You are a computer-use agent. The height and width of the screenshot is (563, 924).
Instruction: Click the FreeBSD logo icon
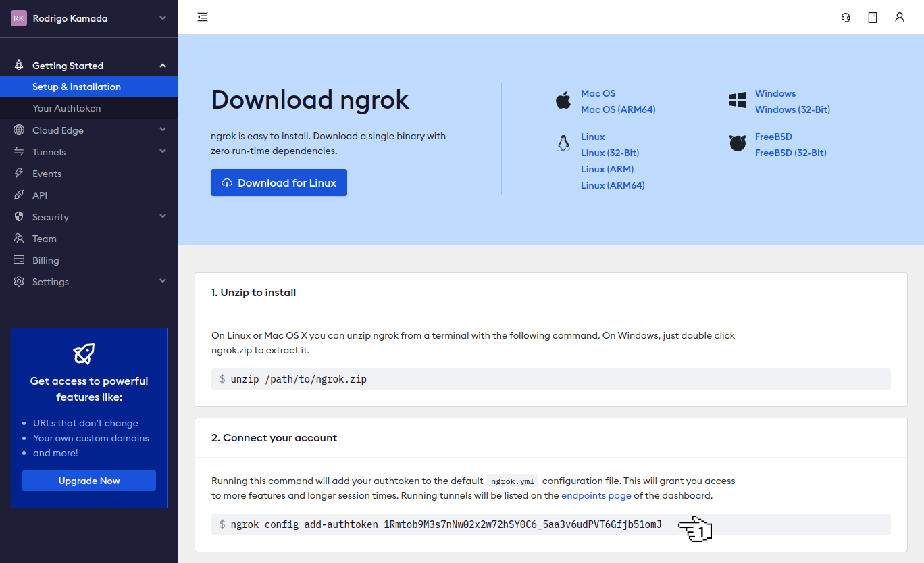pos(737,143)
